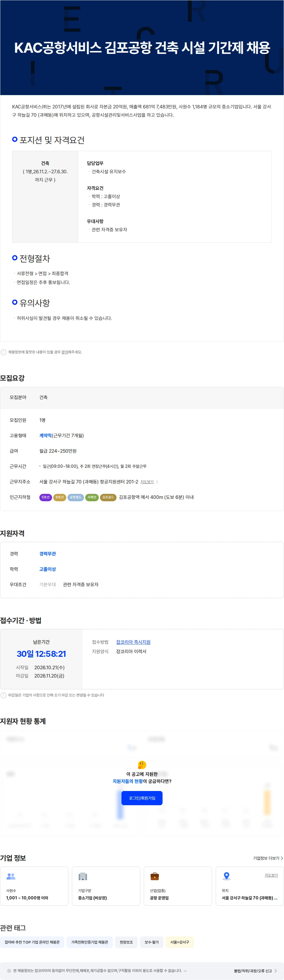Open 기업정보 더보기 link
The width and height of the screenshot is (284, 980).
268,858
